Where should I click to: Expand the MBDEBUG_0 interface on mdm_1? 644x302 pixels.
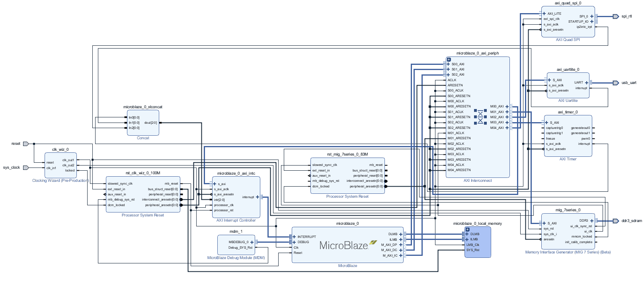pyautogui.click(x=252, y=242)
